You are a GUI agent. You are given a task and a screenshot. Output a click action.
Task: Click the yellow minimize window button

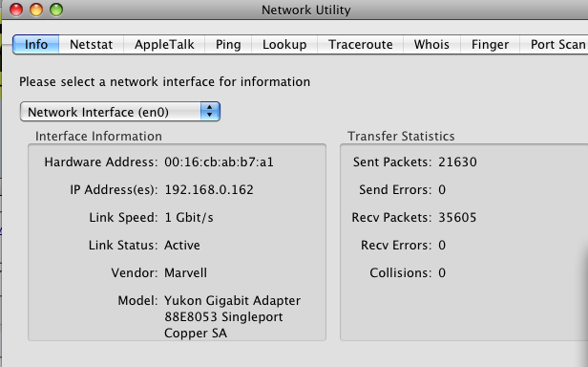(x=36, y=10)
